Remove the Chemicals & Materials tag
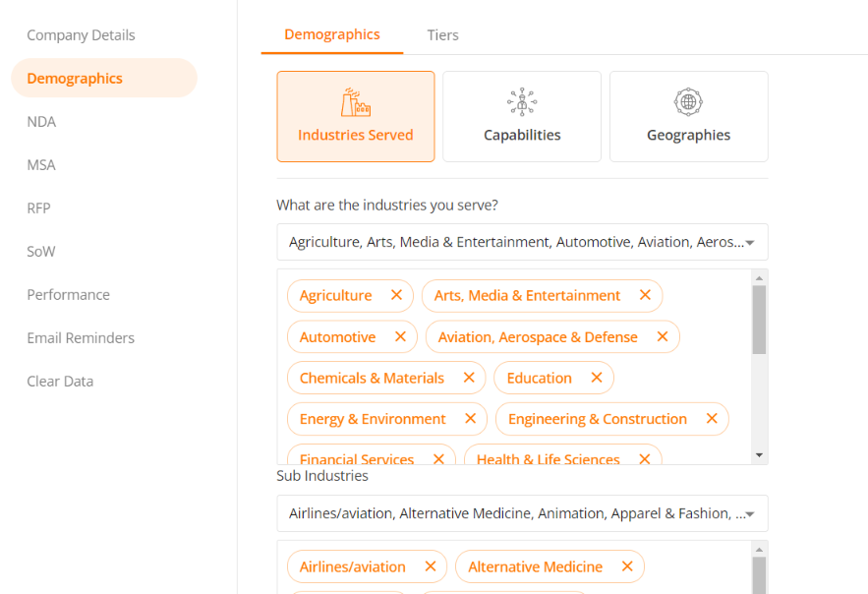 (469, 378)
